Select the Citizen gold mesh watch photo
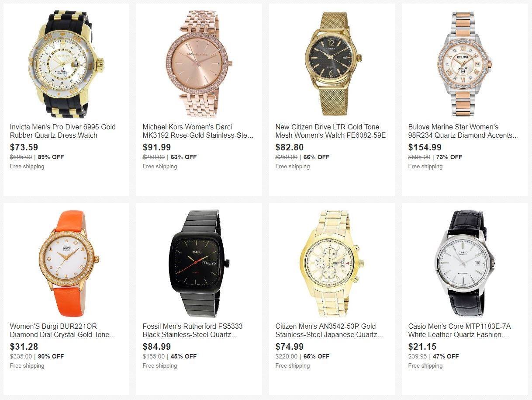532x400 pixels. coord(332,63)
